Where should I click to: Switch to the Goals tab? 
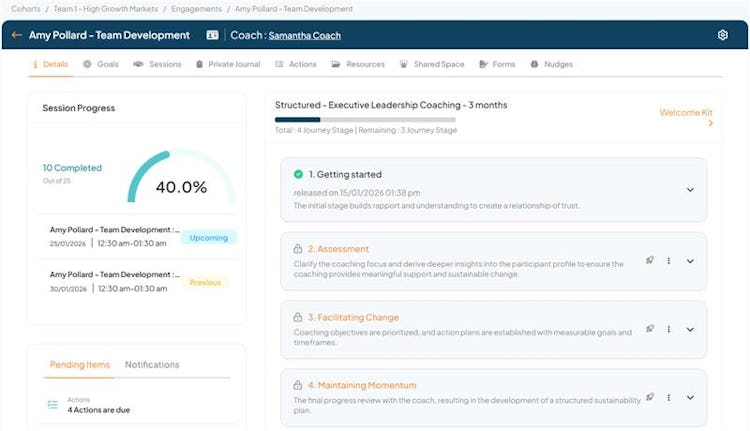(101, 64)
